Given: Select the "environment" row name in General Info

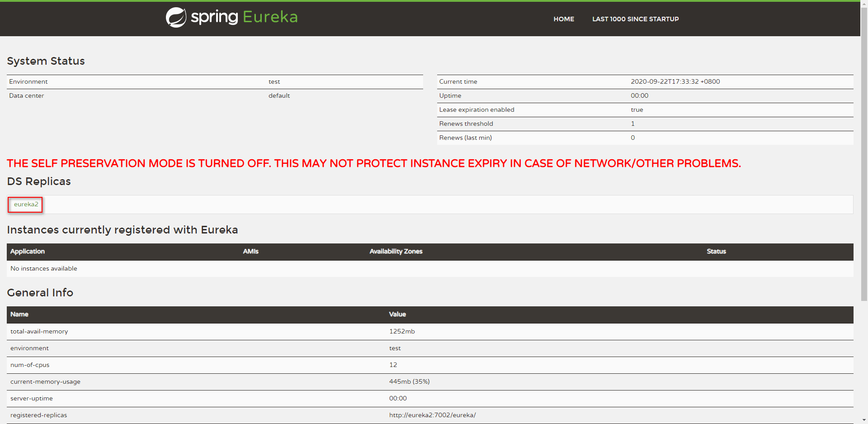Looking at the screenshot, I should 29,348.
